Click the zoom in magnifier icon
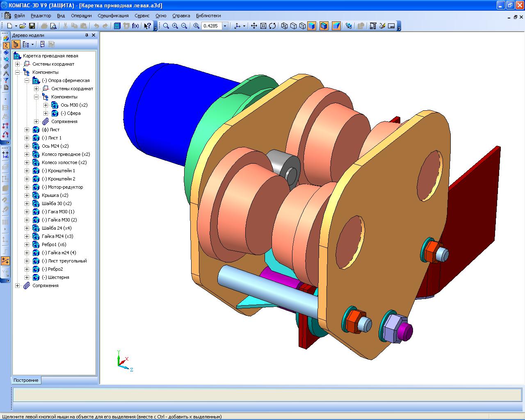 (x=175, y=26)
